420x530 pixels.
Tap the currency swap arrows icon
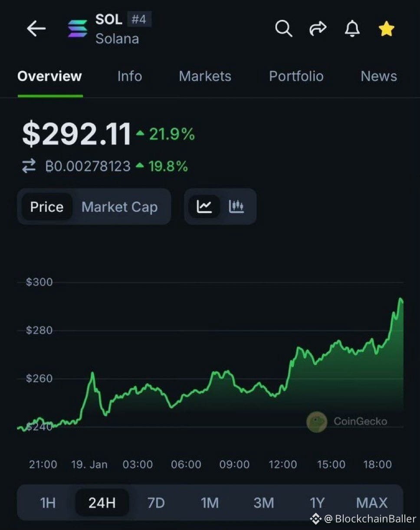[x=29, y=166]
